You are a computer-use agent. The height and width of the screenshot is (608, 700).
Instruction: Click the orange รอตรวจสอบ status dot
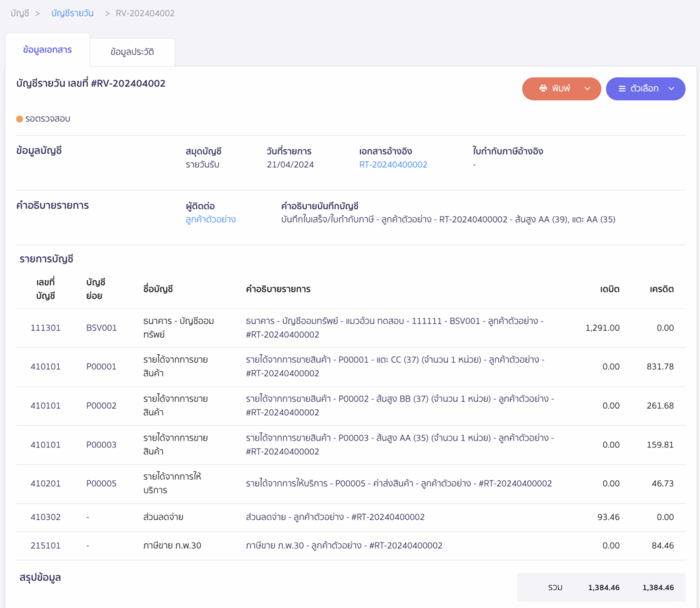click(x=20, y=119)
